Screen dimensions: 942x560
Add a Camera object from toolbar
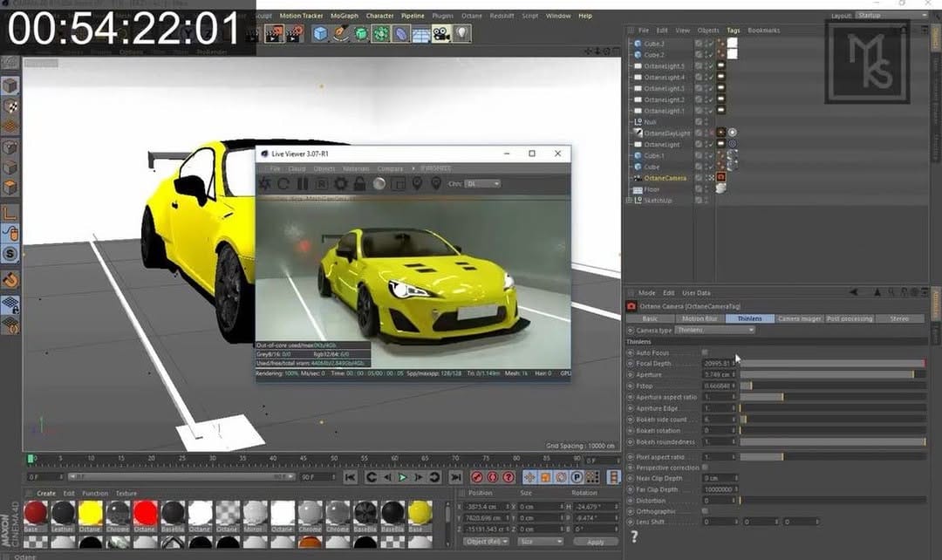(x=441, y=34)
